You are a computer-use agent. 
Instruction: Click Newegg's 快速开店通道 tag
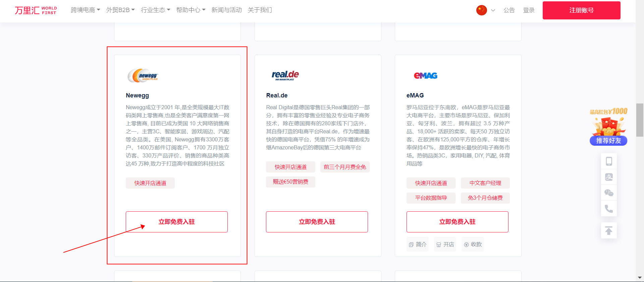click(150, 183)
